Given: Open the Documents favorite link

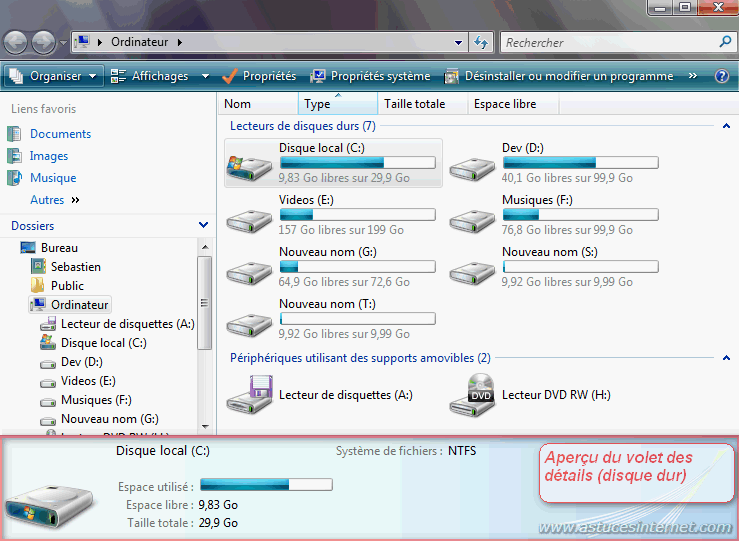Looking at the screenshot, I should pyautogui.click(x=61, y=134).
